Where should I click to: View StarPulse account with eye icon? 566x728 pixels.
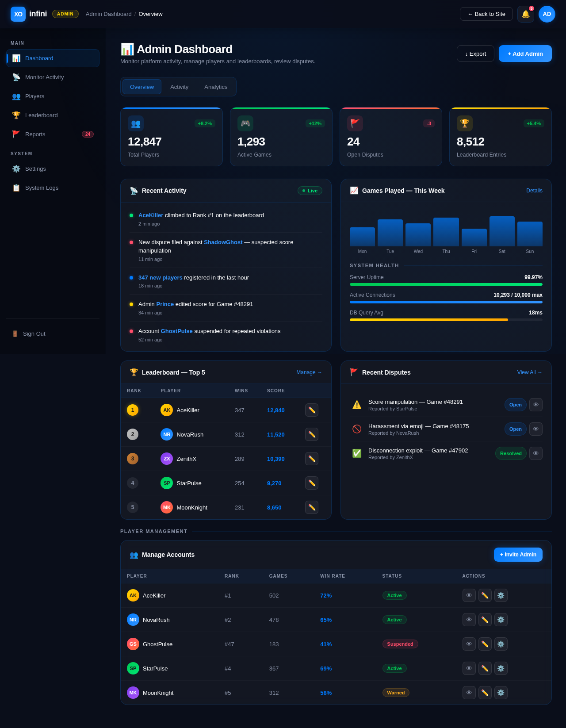(x=469, y=668)
